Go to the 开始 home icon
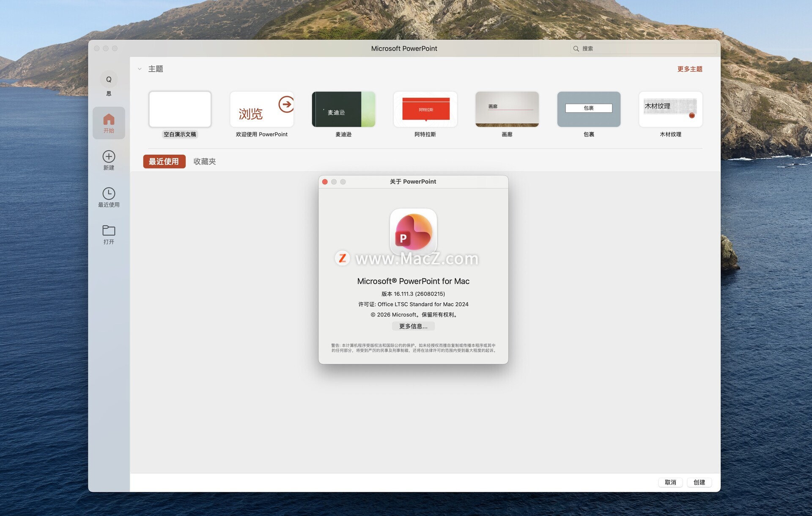Image resolution: width=812 pixels, height=516 pixels. tap(109, 119)
